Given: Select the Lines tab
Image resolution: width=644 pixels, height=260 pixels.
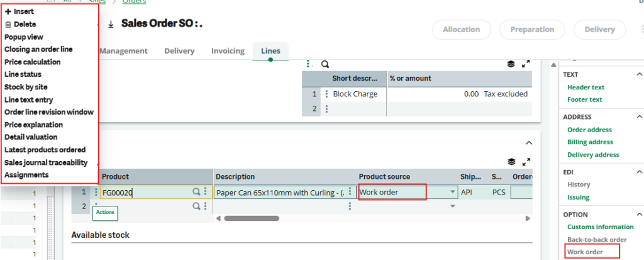Looking at the screenshot, I should point(270,51).
